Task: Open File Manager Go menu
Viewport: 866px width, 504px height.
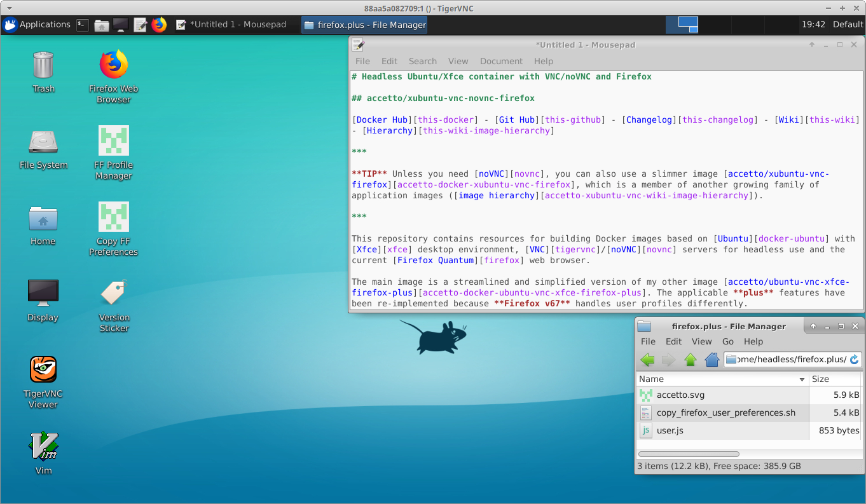Action: [x=728, y=341]
